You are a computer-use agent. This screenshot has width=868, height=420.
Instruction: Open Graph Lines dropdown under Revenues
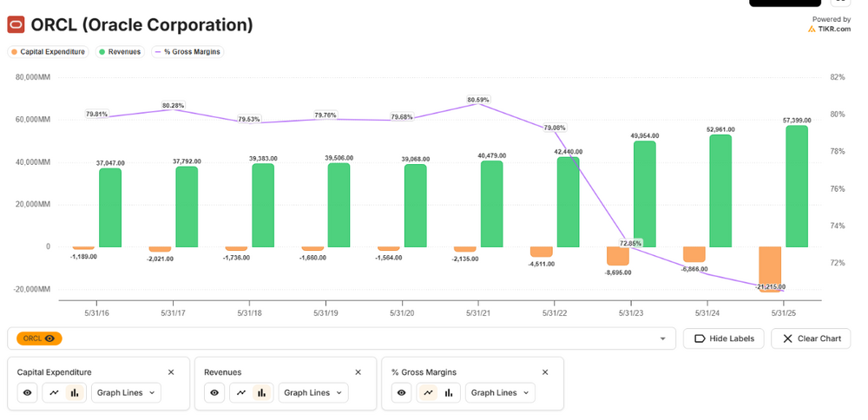313,393
